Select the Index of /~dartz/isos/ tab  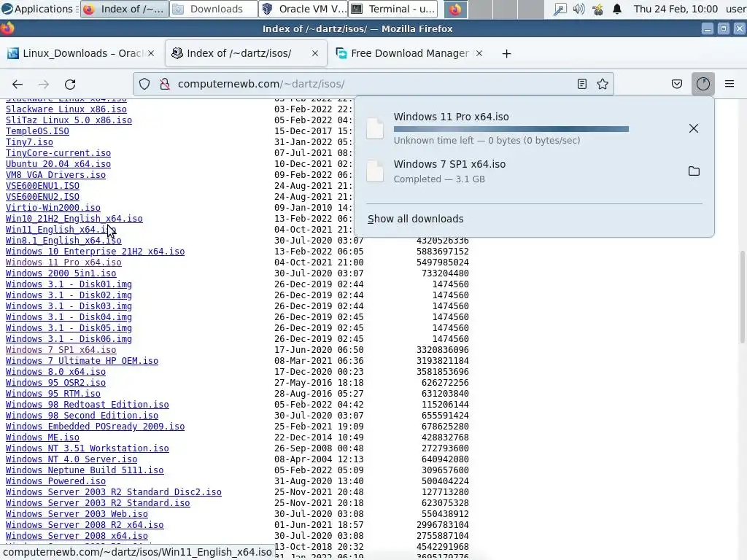point(245,53)
